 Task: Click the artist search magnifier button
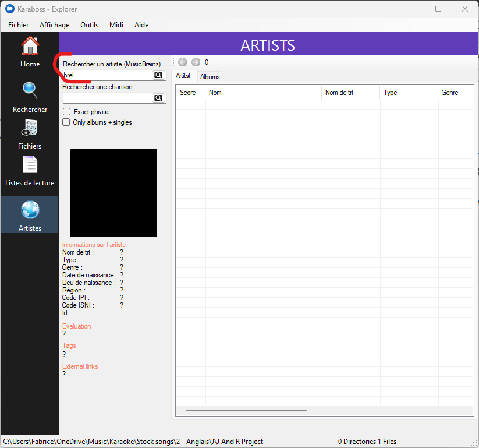158,75
